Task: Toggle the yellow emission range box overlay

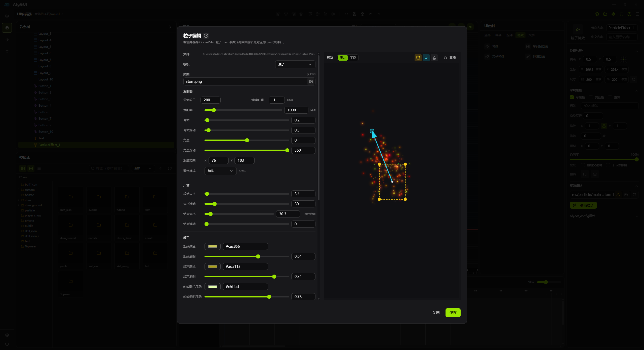Action: point(418,58)
